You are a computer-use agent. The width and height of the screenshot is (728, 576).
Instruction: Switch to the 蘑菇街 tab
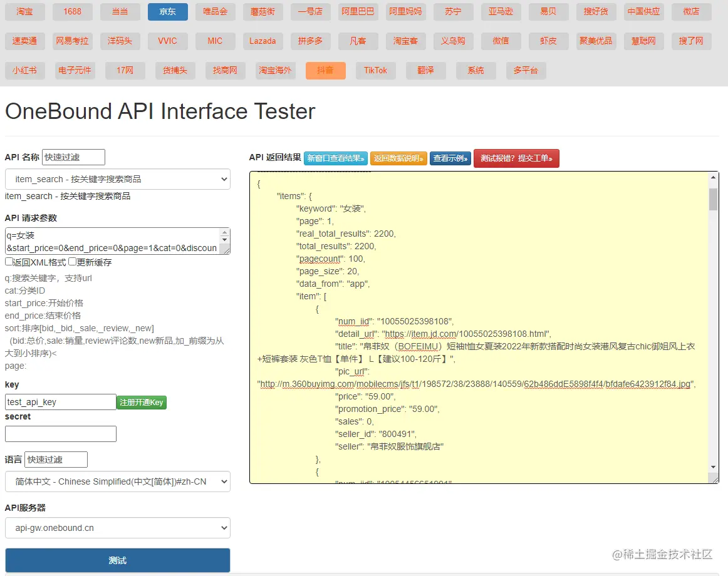(x=263, y=12)
